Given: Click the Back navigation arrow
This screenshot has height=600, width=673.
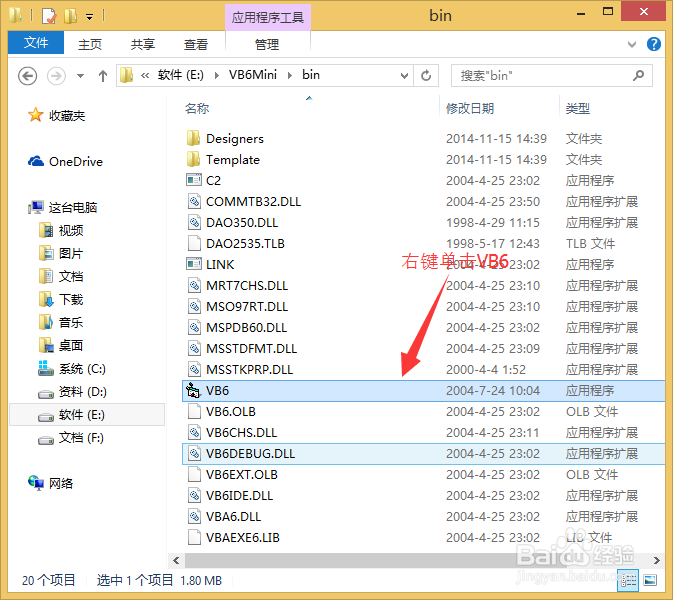Looking at the screenshot, I should point(27,76).
